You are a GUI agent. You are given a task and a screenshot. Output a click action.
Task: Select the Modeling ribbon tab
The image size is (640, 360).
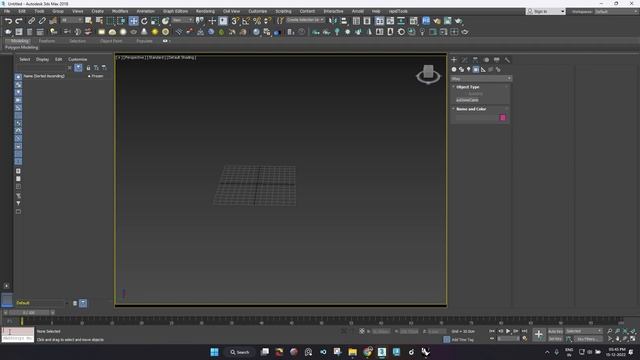point(20,41)
